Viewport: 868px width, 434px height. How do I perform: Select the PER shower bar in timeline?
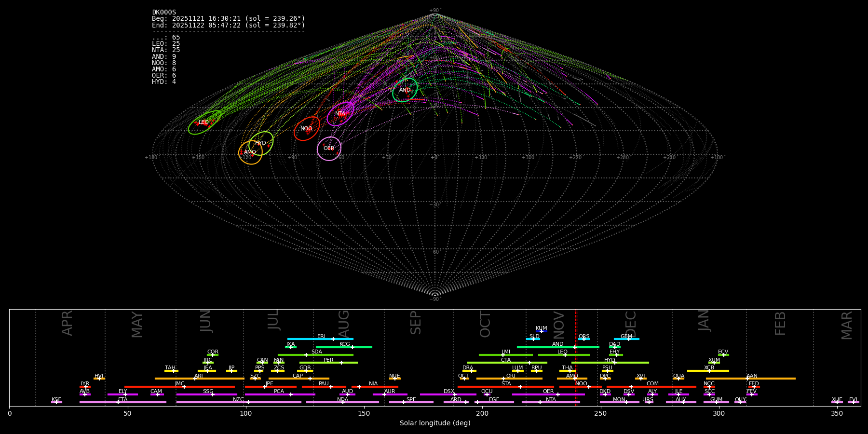point(328,363)
